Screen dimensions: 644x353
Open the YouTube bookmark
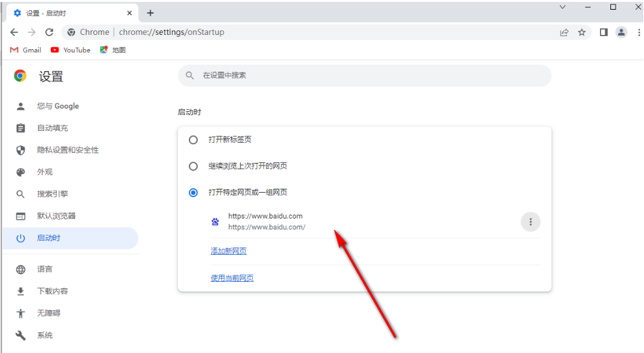[70, 50]
